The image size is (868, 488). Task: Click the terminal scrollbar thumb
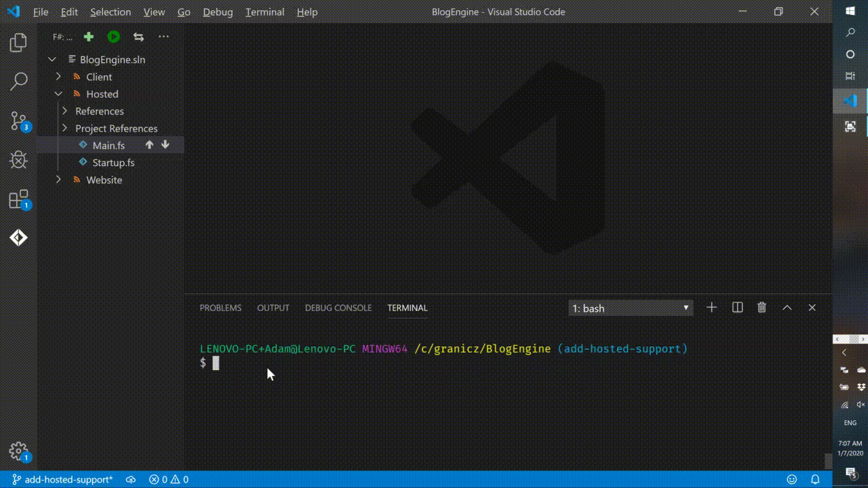tap(828, 460)
